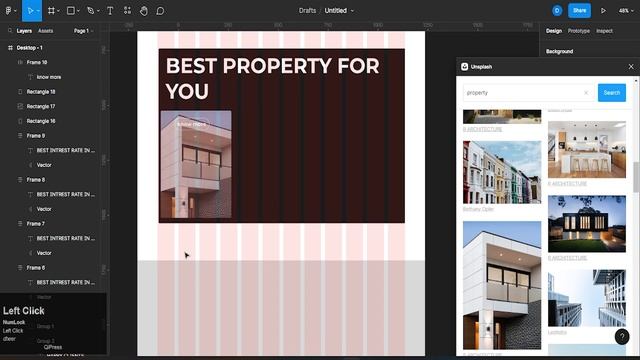Click the Bethany Opler credit link

478,209
